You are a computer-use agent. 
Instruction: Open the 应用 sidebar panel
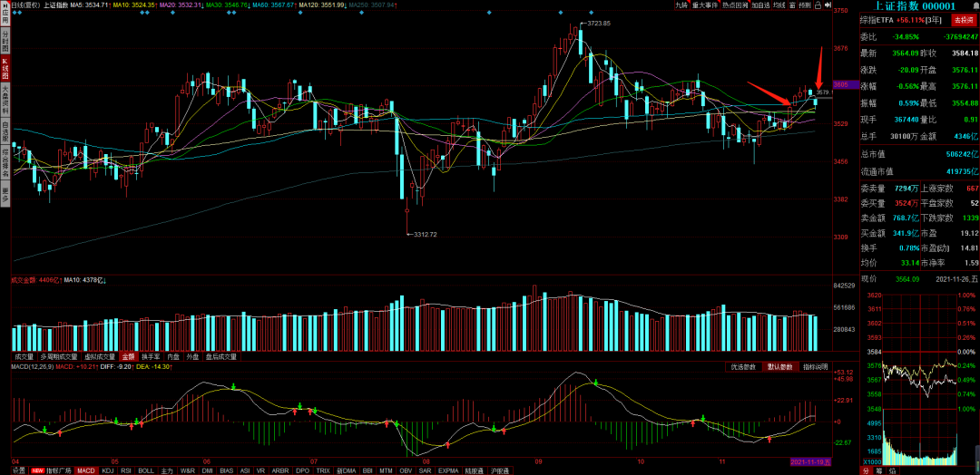click(6, 14)
